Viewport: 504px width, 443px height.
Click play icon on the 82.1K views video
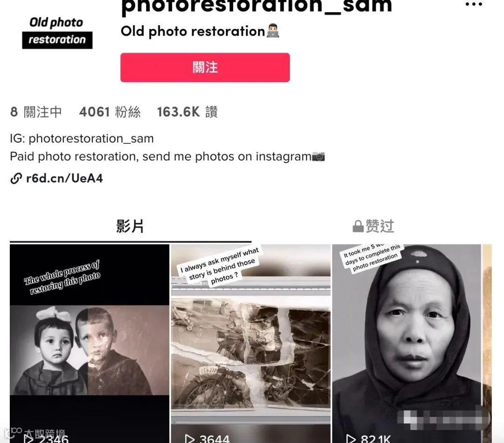tap(350, 439)
